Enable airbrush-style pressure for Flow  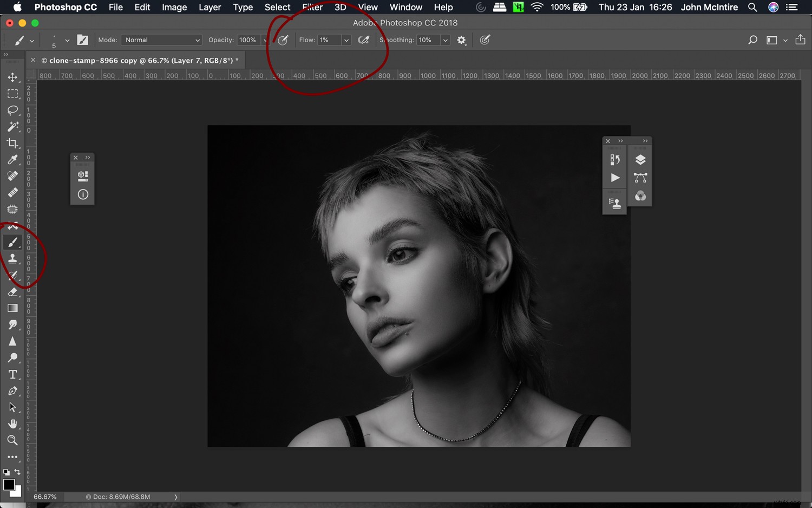[364, 40]
